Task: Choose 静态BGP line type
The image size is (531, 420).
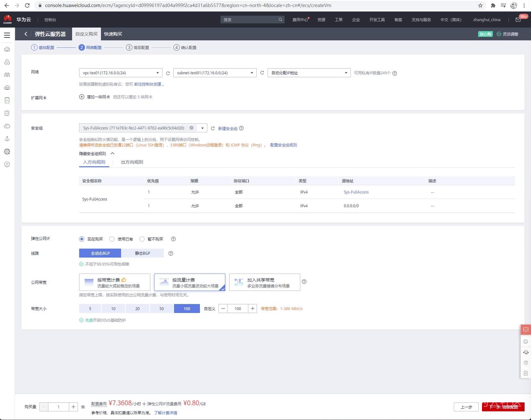Action: pos(143,253)
